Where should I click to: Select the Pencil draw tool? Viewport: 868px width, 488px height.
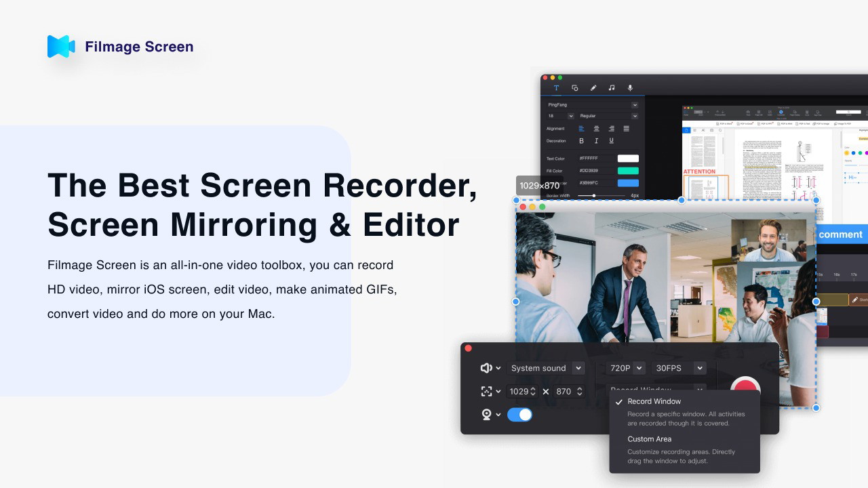point(593,88)
